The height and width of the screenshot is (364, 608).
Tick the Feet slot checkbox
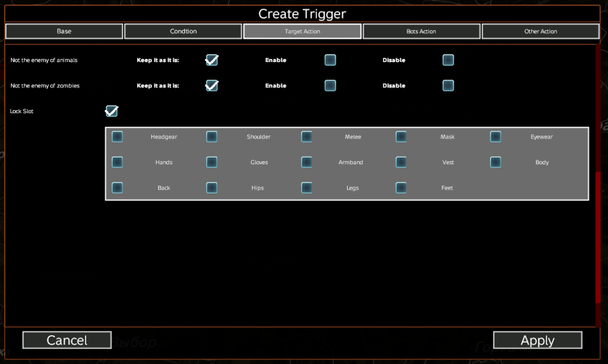[x=401, y=188]
